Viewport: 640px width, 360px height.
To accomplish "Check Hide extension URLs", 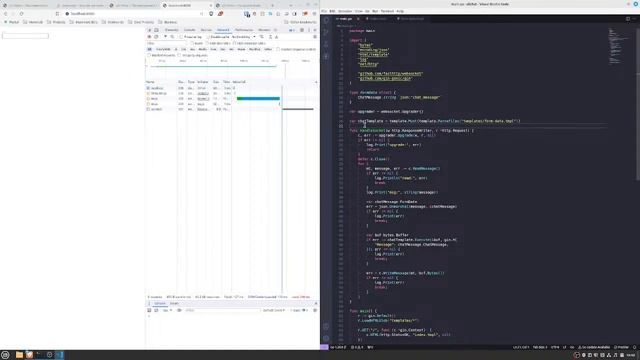I will click(235, 43).
